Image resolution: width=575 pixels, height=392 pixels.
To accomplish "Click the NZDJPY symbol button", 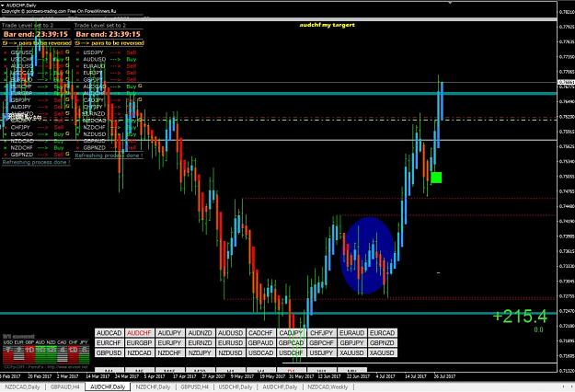I will point(200,352).
